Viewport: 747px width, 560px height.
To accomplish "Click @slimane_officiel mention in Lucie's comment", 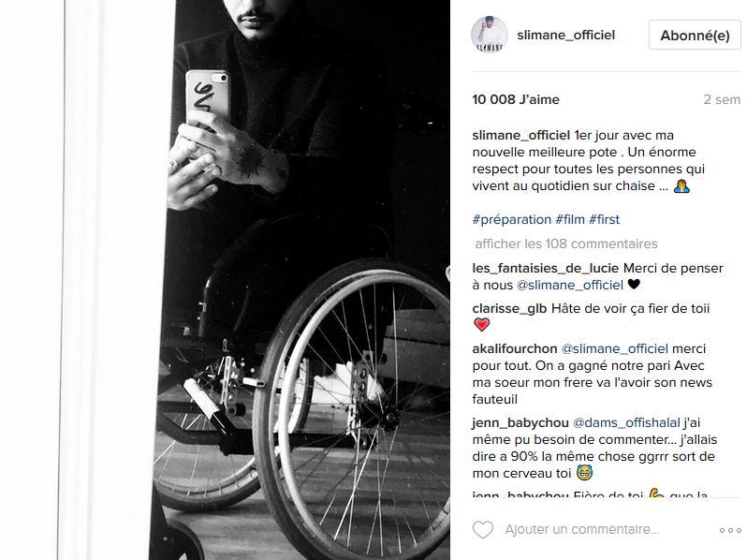I will (x=570, y=285).
